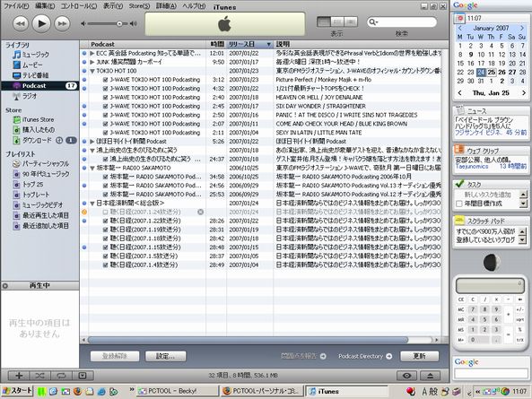Click the iTunes search field
The height and width of the screenshot is (399, 532).
tap(402, 22)
